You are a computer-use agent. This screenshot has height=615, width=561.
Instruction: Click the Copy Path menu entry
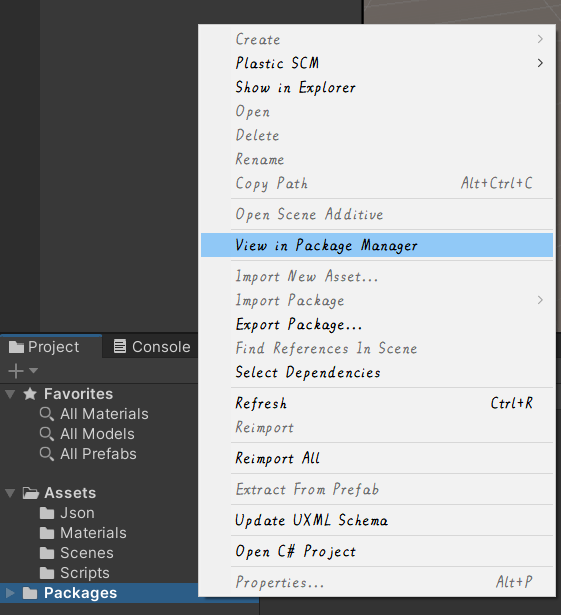pyautogui.click(x=377, y=183)
